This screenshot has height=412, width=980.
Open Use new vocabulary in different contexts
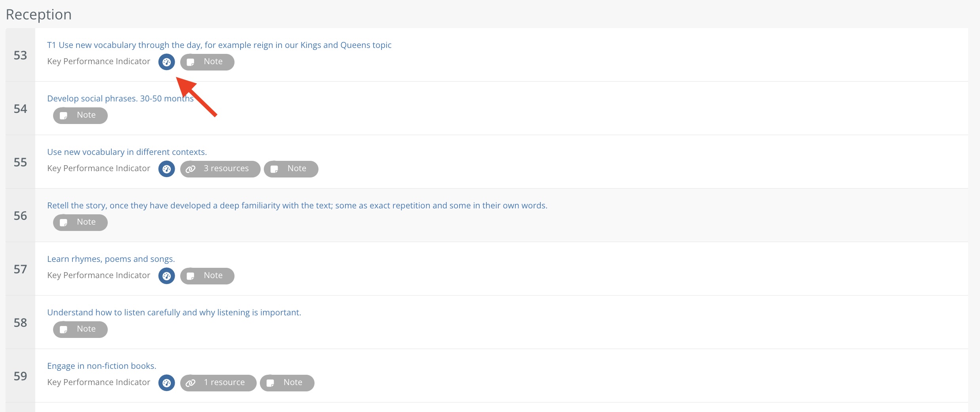[x=127, y=152]
